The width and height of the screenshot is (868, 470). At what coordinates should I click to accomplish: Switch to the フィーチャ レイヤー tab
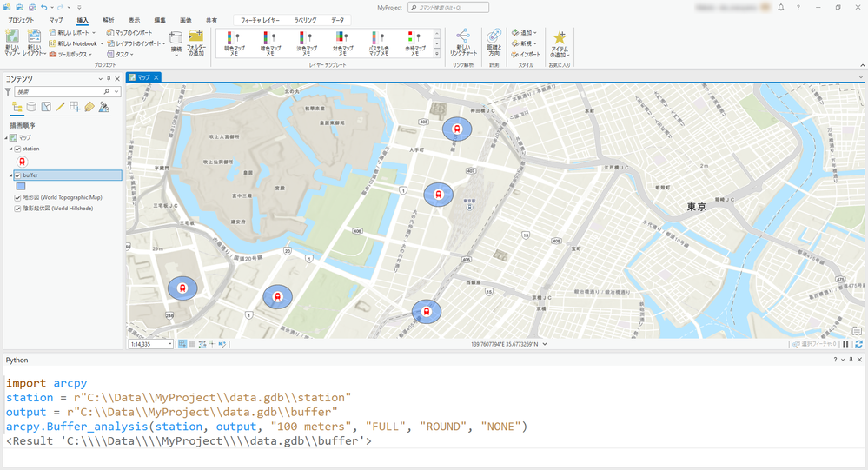(x=260, y=19)
